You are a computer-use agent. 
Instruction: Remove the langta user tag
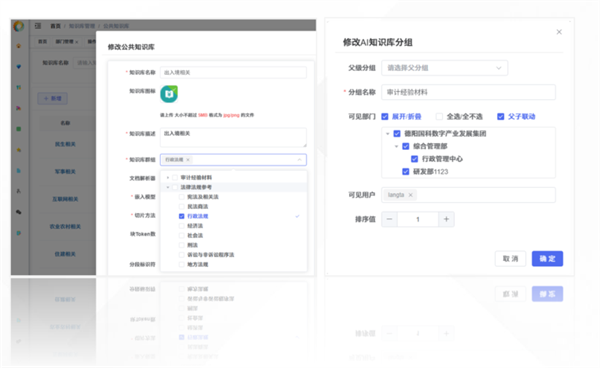pyautogui.click(x=411, y=195)
